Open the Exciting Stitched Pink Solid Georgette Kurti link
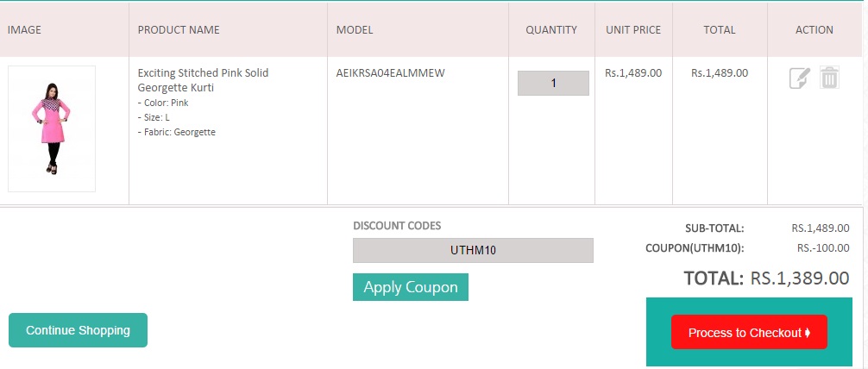The image size is (868, 369). (203, 80)
